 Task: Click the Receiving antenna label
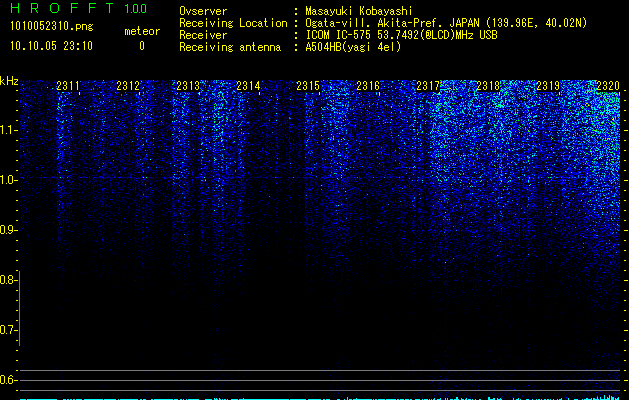tap(230, 47)
